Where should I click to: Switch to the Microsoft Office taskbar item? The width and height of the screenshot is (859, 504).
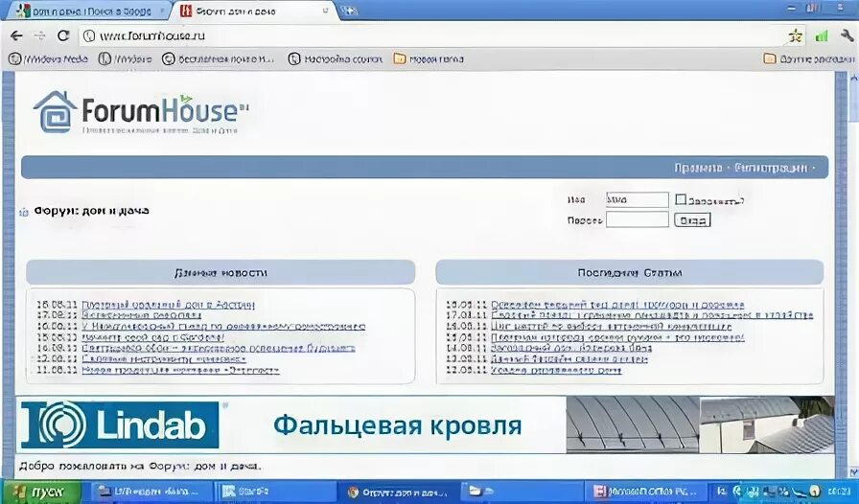pos(645,492)
